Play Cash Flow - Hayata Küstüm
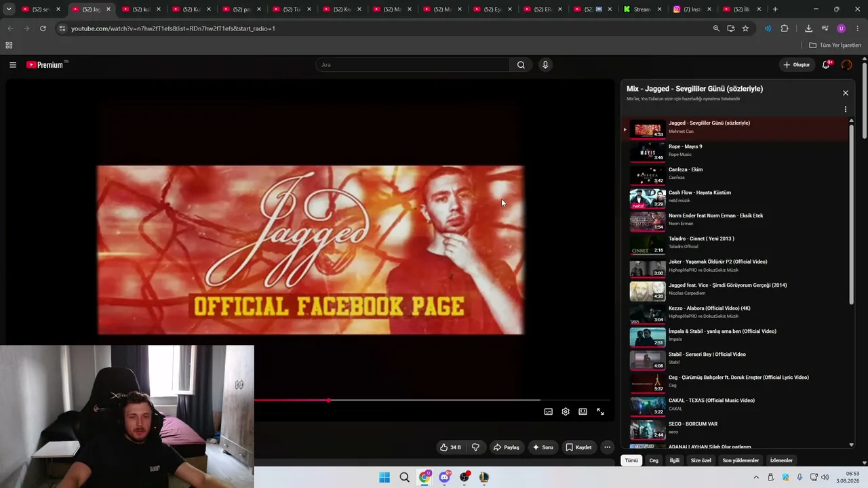 click(x=736, y=197)
